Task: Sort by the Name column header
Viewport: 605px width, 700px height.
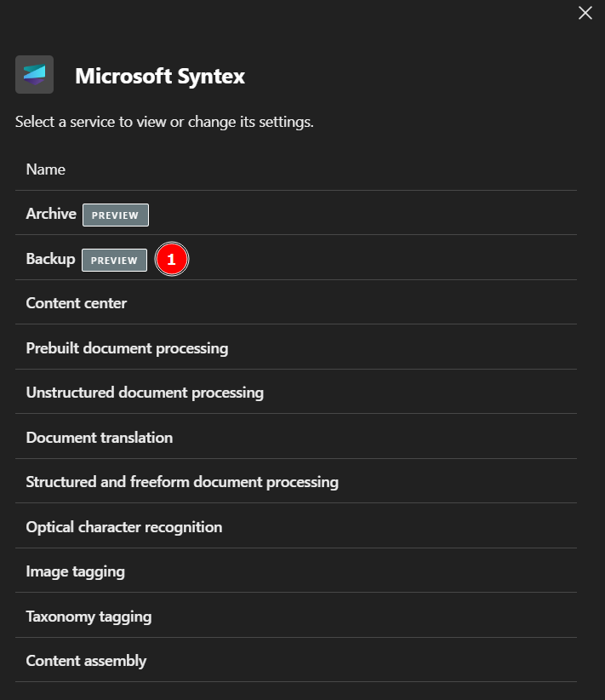Action: pyautogui.click(x=46, y=169)
